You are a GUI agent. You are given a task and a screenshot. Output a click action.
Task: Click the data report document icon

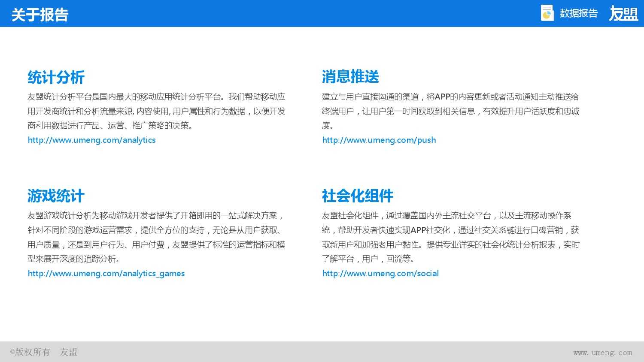pos(547,13)
